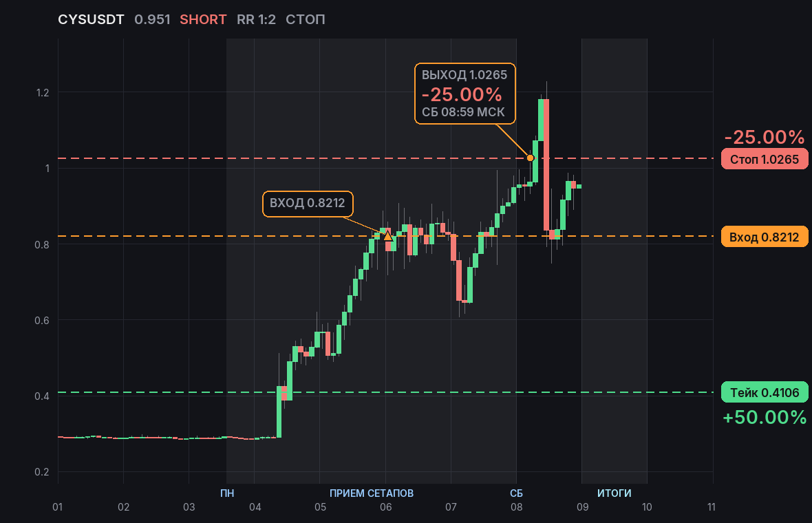Click the orange entry triangle marker
Image resolution: width=812 pixels, height=523 pixels.
pyautogui.click(x=387, y=236)
